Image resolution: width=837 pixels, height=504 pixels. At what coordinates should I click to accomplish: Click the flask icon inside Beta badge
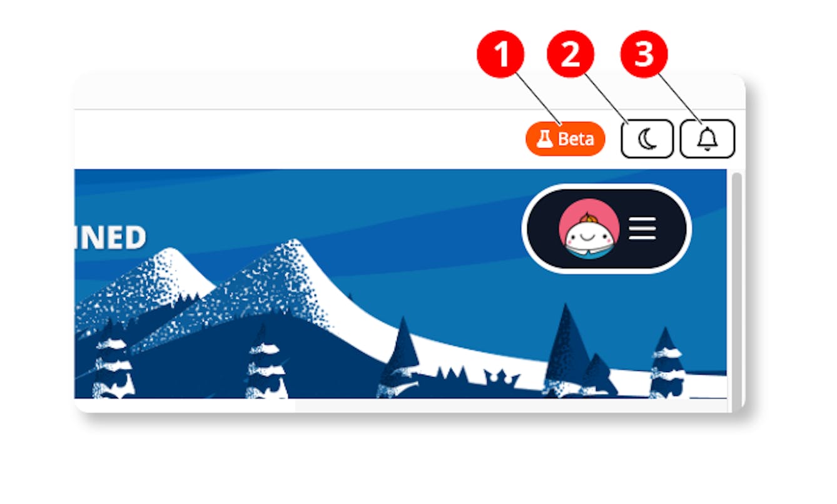tap(545, 138)
